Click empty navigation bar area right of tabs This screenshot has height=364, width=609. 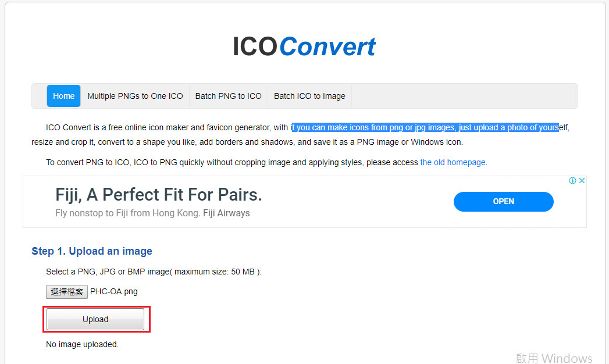tap(465, 96)
